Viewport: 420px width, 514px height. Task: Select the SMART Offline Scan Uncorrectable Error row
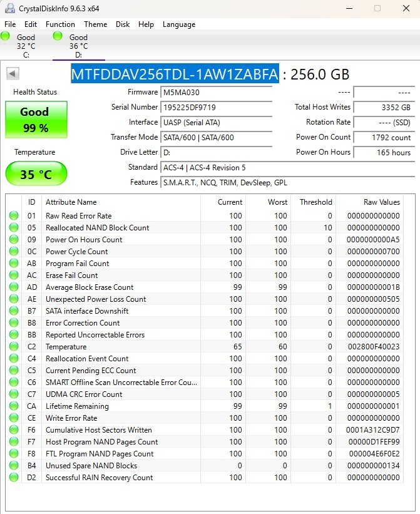(x=205, y=383)
